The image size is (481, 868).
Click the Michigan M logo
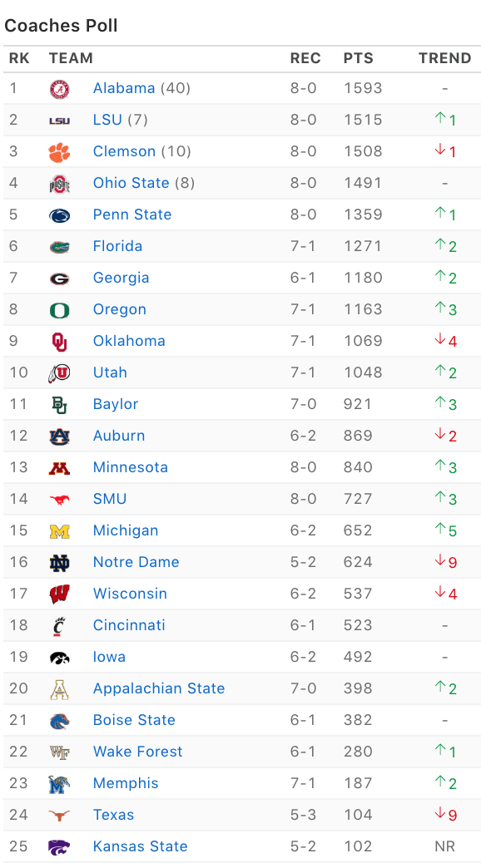(59, 531)
